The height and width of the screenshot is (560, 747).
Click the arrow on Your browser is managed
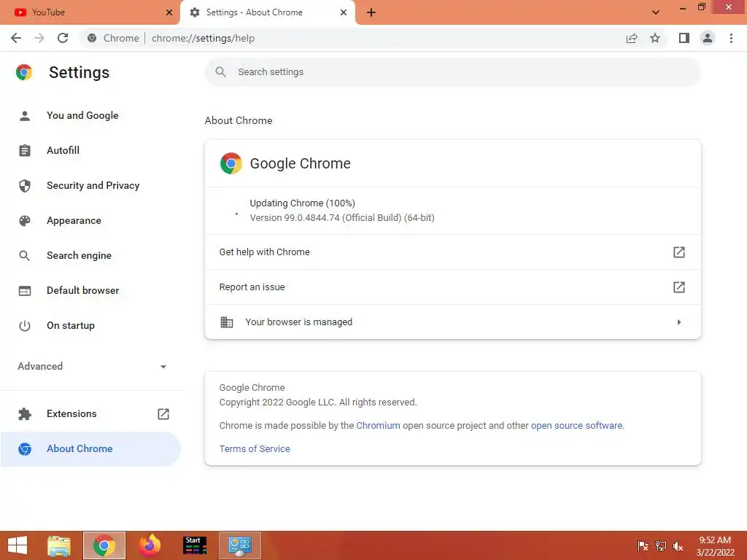pyautogui.click(x=679, y=322)
